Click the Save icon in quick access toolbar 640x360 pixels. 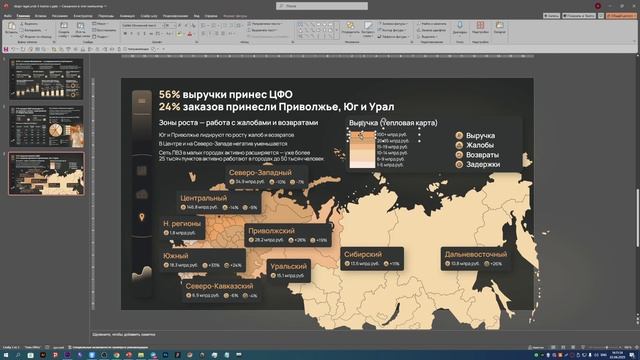pyautogui.click(x=6, y=49)
